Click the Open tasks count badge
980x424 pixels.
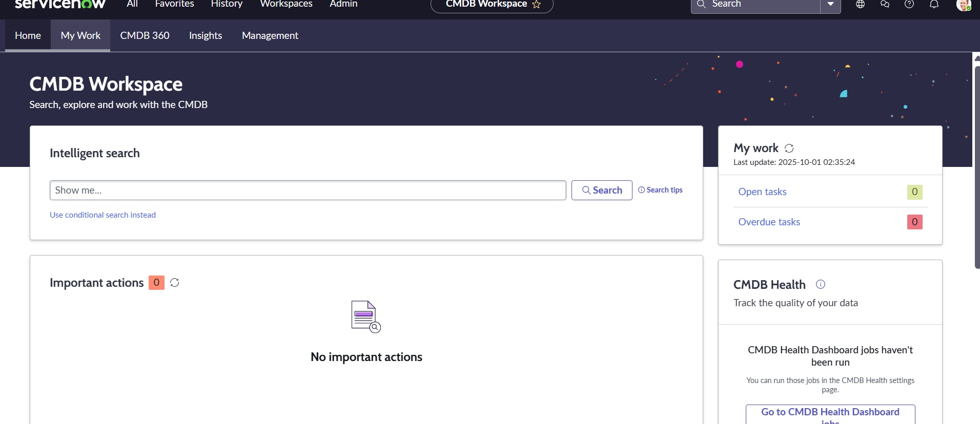(x=914, y=192)
